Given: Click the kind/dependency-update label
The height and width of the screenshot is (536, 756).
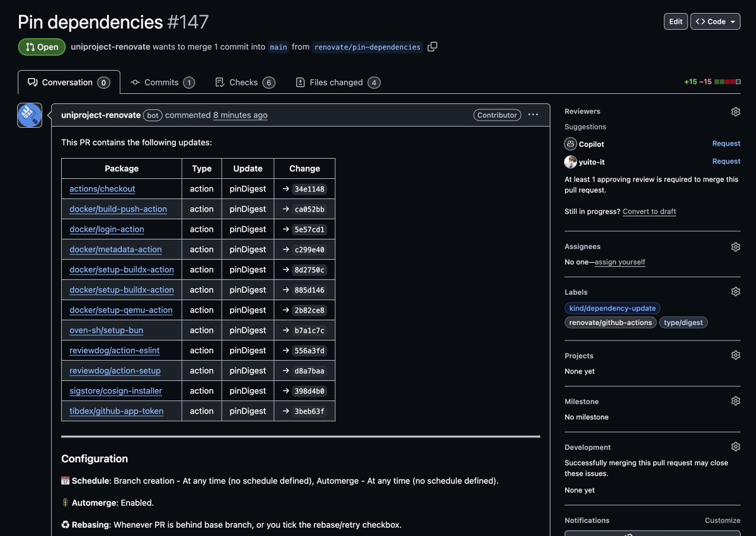Looking at the screenshot, I should tap(612, 308).
